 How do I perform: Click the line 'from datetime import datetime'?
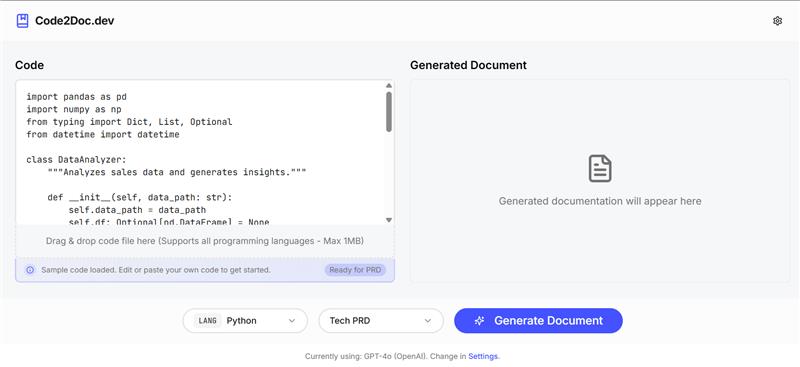coord(103,135)
